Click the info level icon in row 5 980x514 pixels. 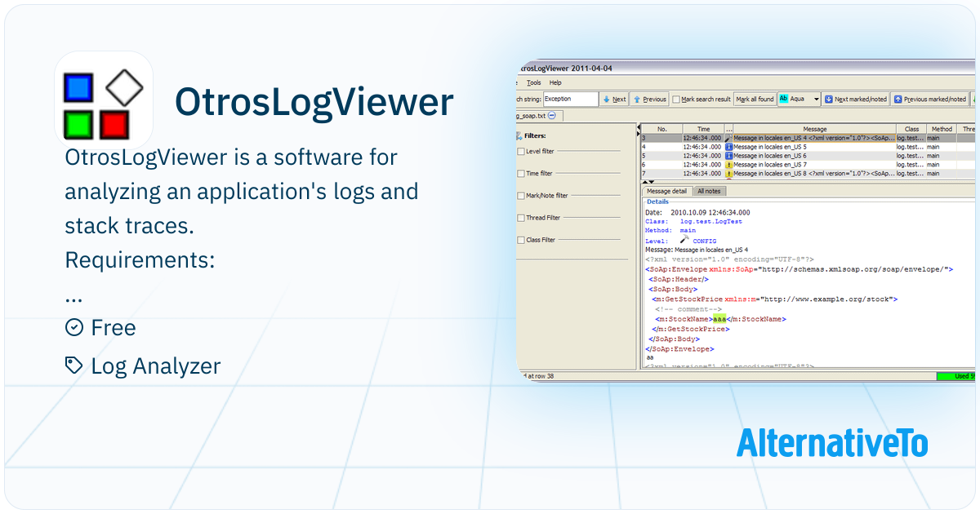728,156
